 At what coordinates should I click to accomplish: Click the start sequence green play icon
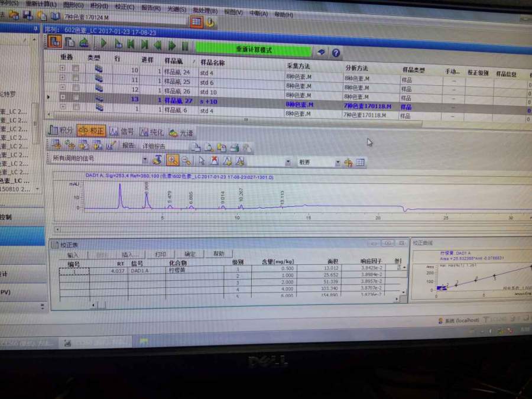[x=104, y=43]
